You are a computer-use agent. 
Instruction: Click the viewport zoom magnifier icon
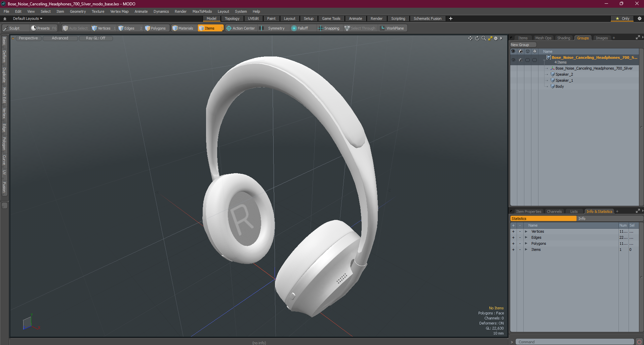(484, 38)
